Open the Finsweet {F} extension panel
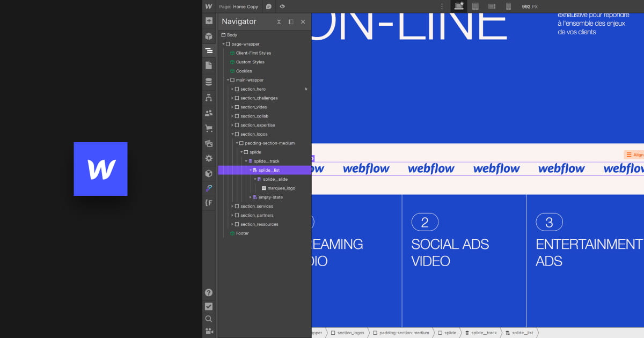644x338 pixels. pos(209,203)
